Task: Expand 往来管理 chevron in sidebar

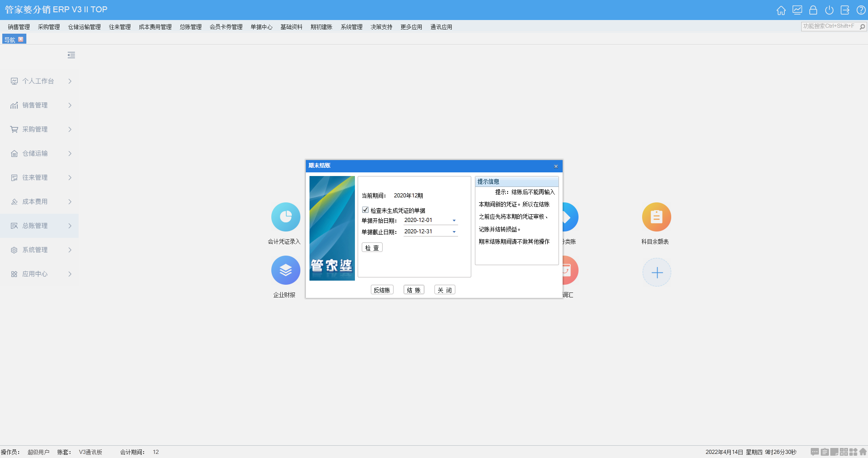Action: click(70, 177)
